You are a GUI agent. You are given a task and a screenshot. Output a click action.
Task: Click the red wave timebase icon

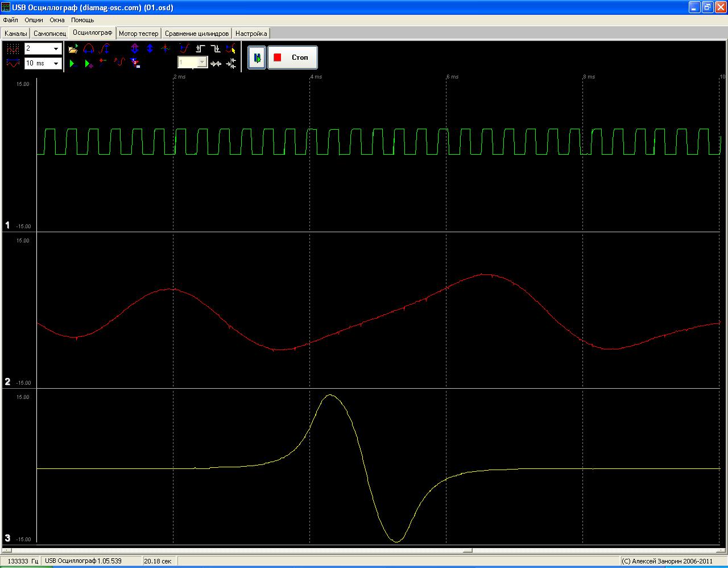coord(13,63)
